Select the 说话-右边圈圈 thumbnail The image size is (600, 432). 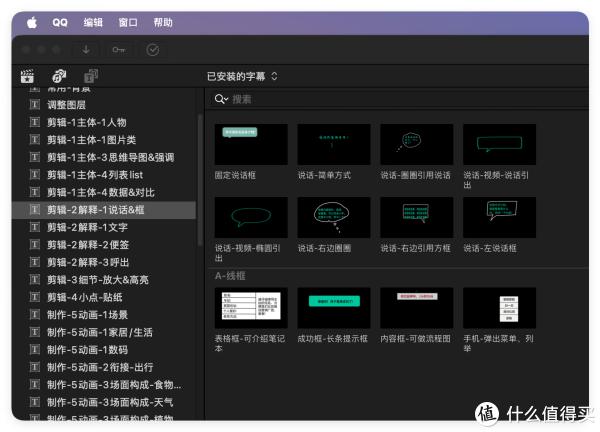pos(334,217)
